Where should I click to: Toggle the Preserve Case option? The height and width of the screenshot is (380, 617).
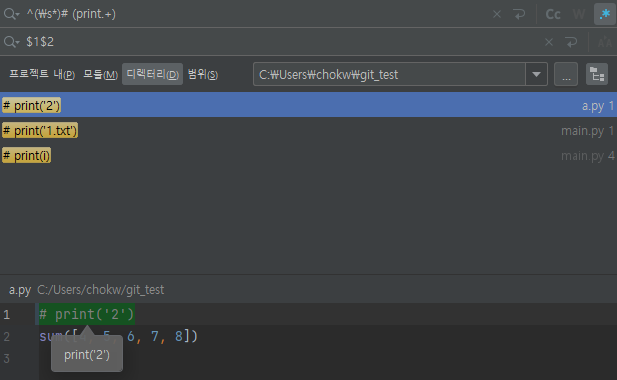pos(604,42)
